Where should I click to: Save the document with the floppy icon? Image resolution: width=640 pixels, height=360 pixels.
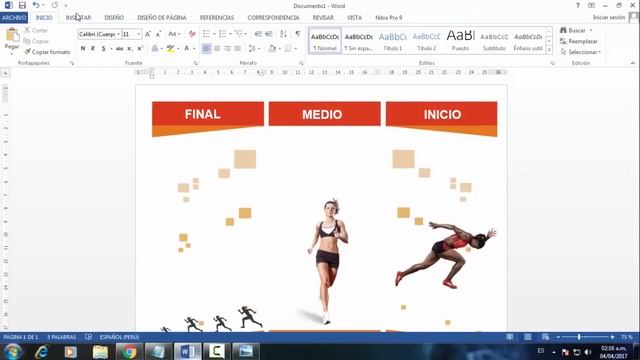click(x=22, y=5)
